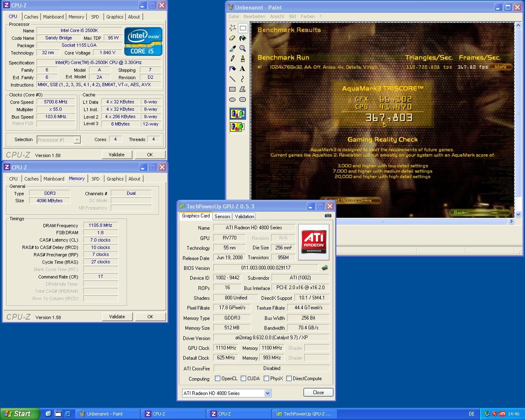The image size is (525, 420).
Task: Select the Airbrush spray tool
Action: click(x=233, y=69)
